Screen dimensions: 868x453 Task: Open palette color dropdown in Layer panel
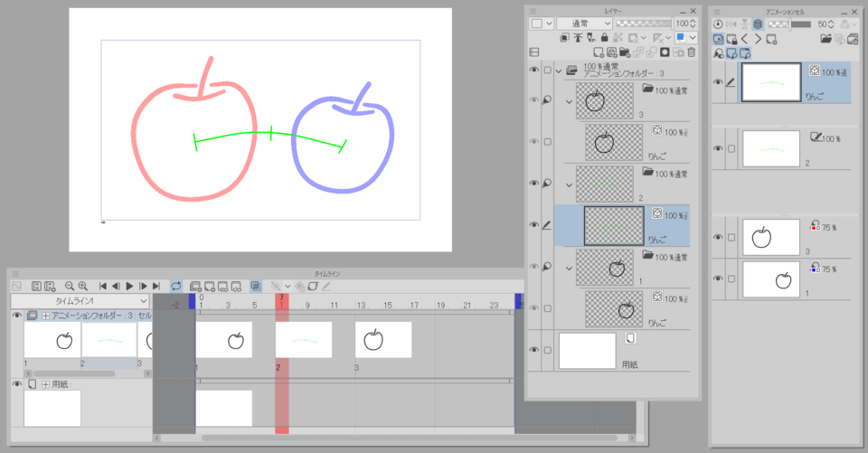pyautogui.click(x=542, y=24)
